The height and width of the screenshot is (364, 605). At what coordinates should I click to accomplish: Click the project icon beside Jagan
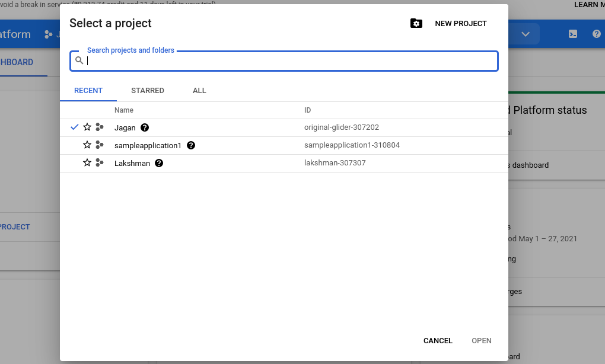click(x=100, y=127)
